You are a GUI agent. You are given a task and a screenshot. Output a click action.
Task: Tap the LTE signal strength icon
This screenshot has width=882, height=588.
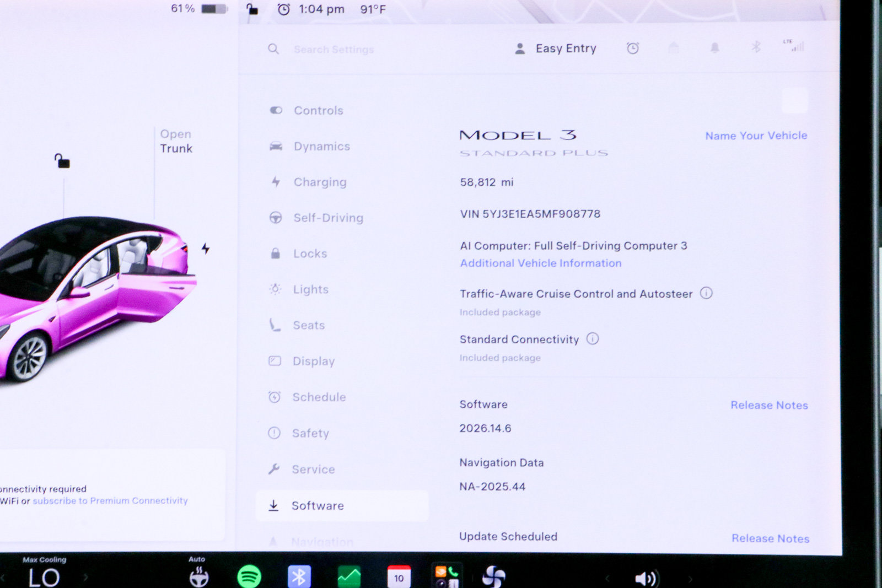pyautogui.click(x=794, y=46)
